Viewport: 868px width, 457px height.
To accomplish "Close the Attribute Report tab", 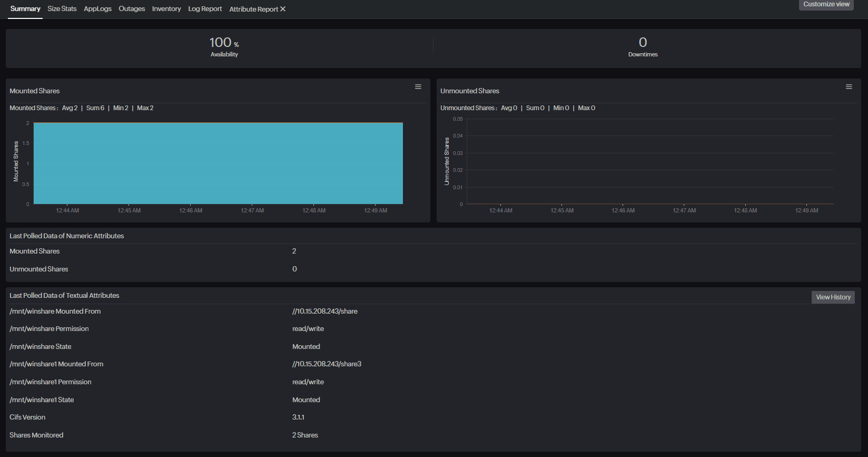I will [x=283, y=9].
